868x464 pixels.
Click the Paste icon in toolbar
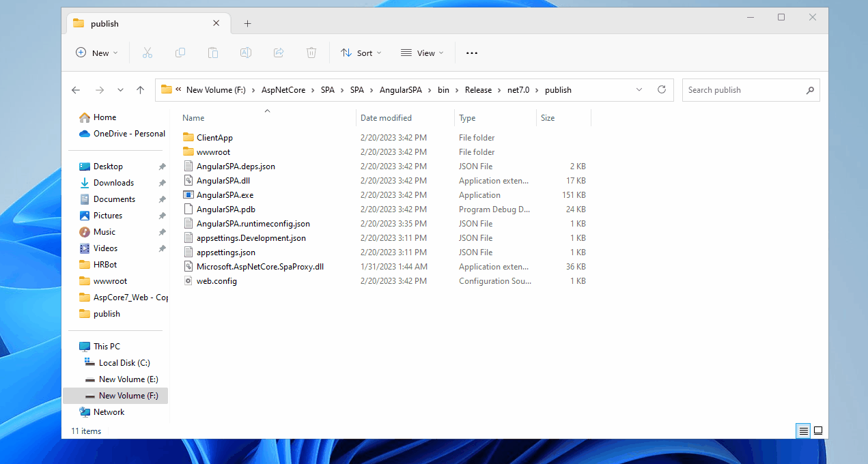[x=212, y=53]
